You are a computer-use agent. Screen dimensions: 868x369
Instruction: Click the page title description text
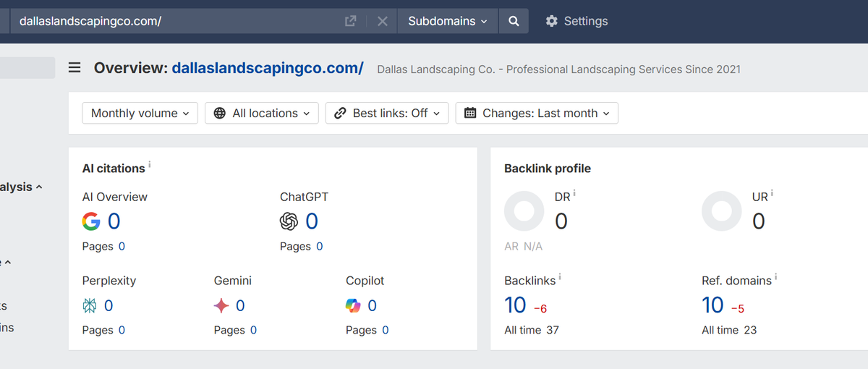tap(558, 69)
